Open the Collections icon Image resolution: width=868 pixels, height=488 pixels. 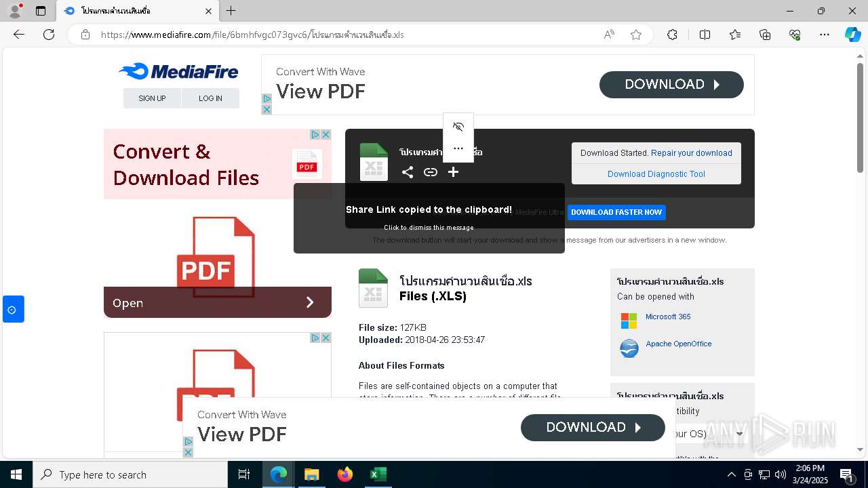coord(765,35)
